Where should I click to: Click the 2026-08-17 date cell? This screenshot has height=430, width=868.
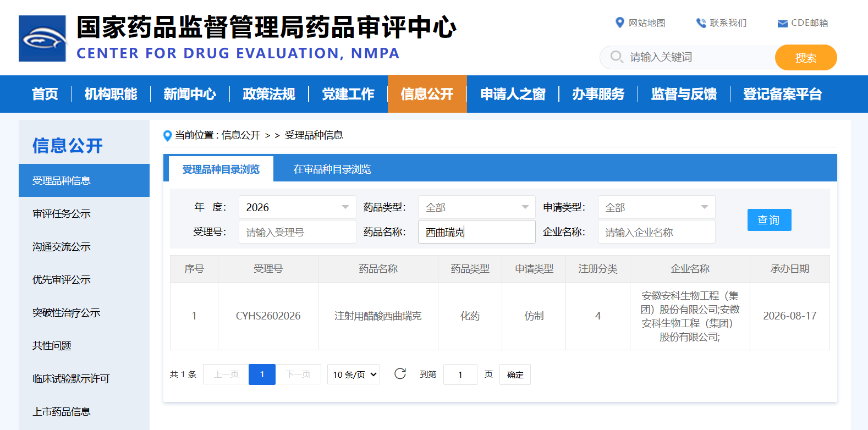coord(790,316)
